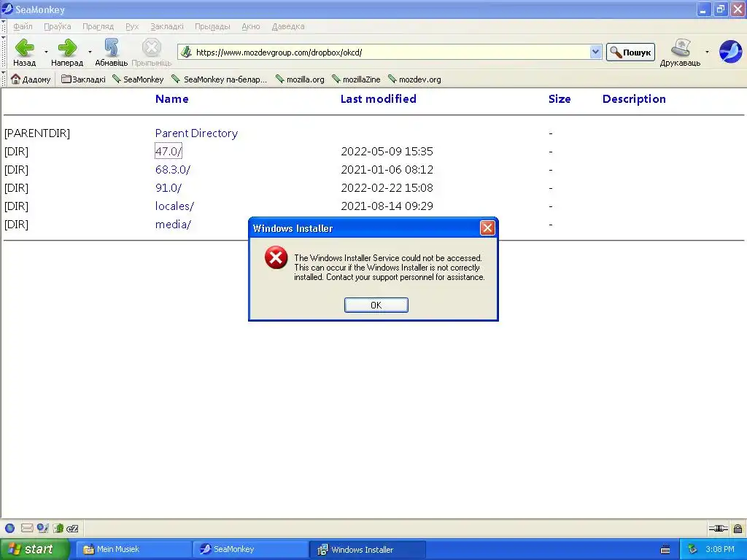Click the URL address field
747x560 pixels.
point(391,52)
